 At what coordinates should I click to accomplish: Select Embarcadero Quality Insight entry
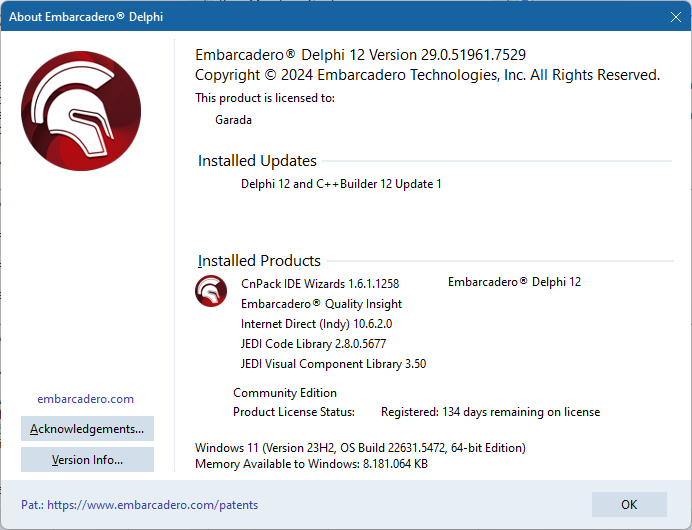pyautogui.click(x=321, y=304)
